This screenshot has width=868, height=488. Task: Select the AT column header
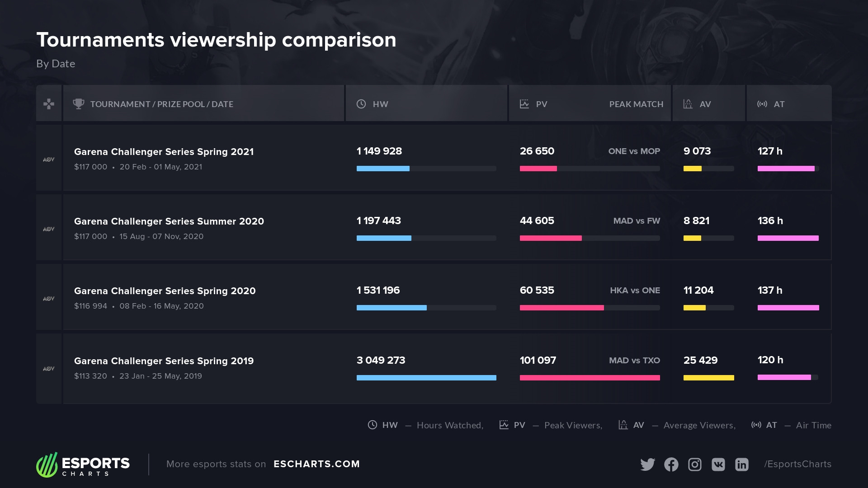[778, 104]
